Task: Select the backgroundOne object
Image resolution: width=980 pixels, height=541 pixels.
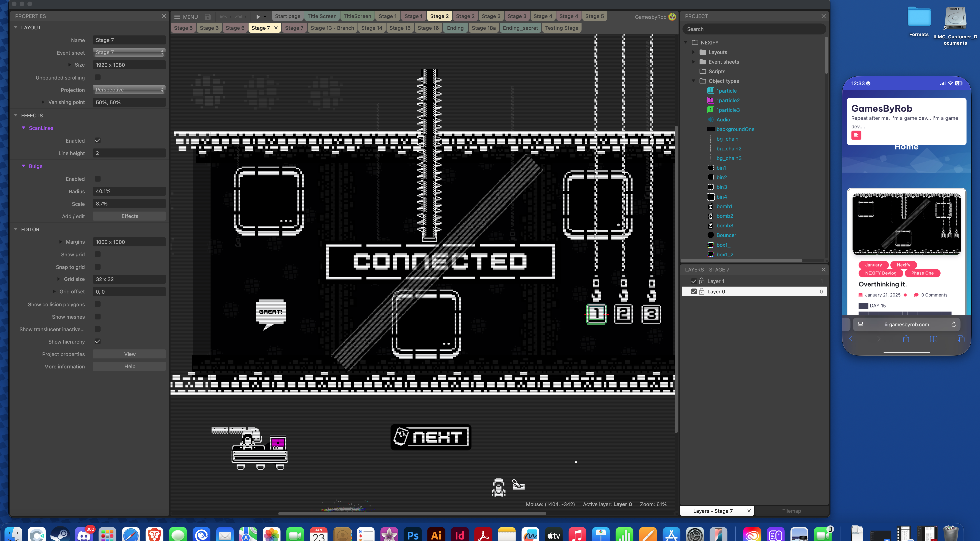Action: coord(735,129)
